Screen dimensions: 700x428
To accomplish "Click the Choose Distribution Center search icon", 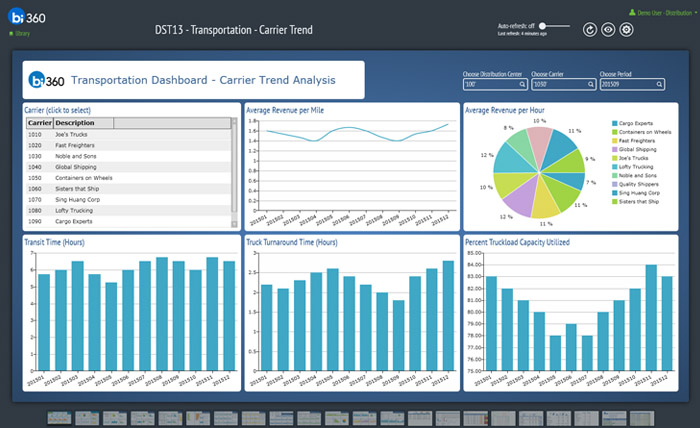I will click(522, 84).
